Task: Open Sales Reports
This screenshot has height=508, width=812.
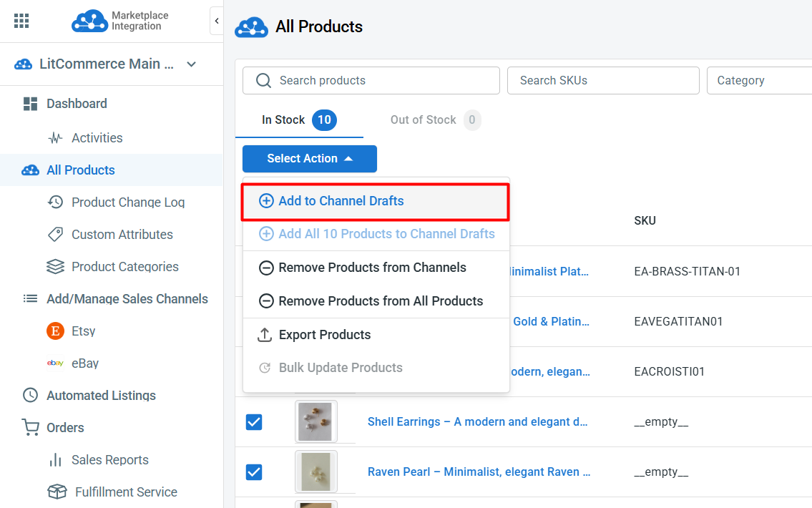Action: pyautogui.click(x=109, y=460)
